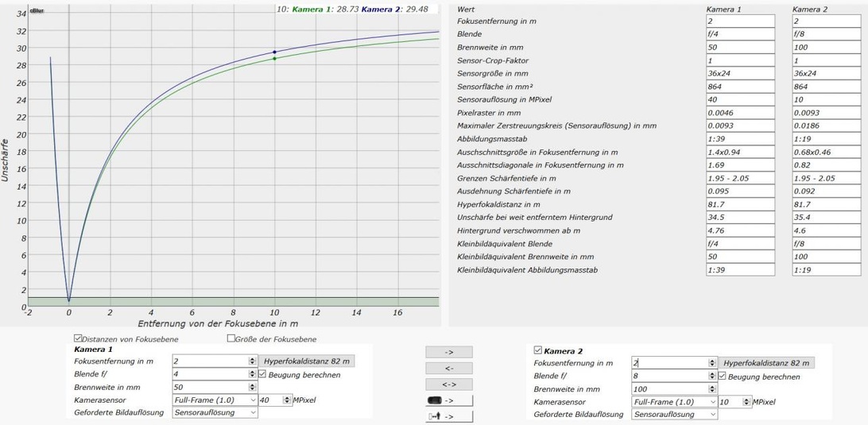Enable the Größe der Fokusebene checkbox
Image resolution: width=868 pixels, height=425 pixels.
(231, 338)
